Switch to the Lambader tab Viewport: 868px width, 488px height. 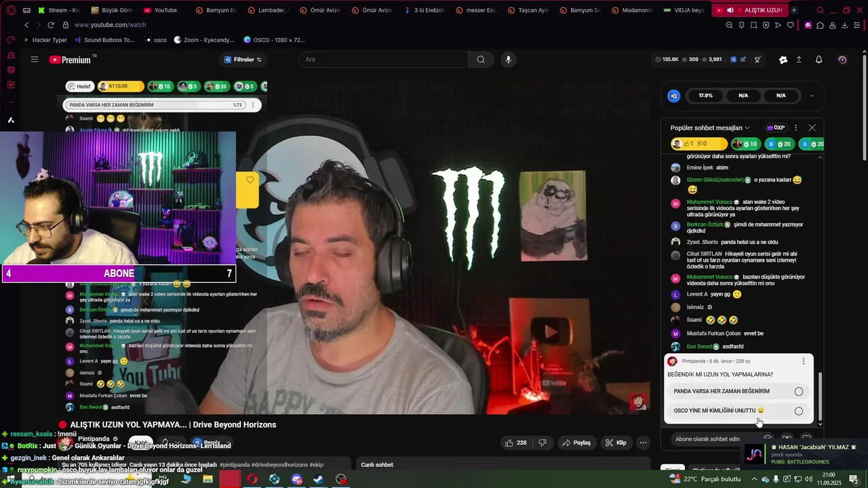(x=269, y=10)
